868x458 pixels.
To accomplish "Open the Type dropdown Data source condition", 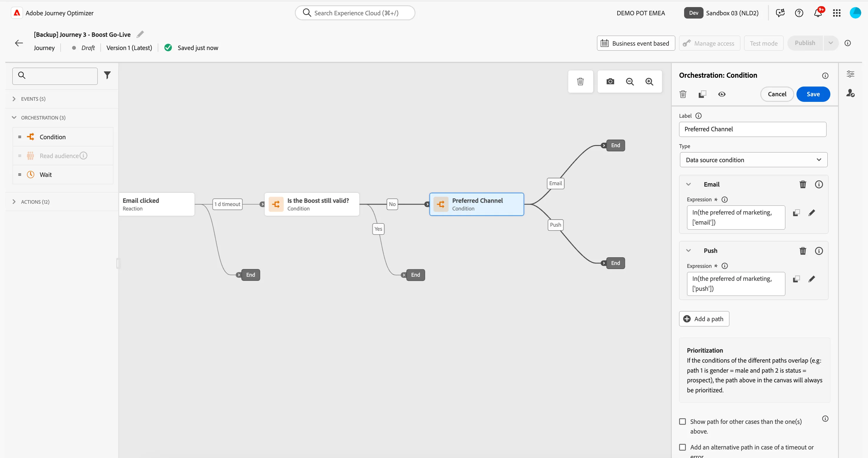I will [x=754, y=160].
